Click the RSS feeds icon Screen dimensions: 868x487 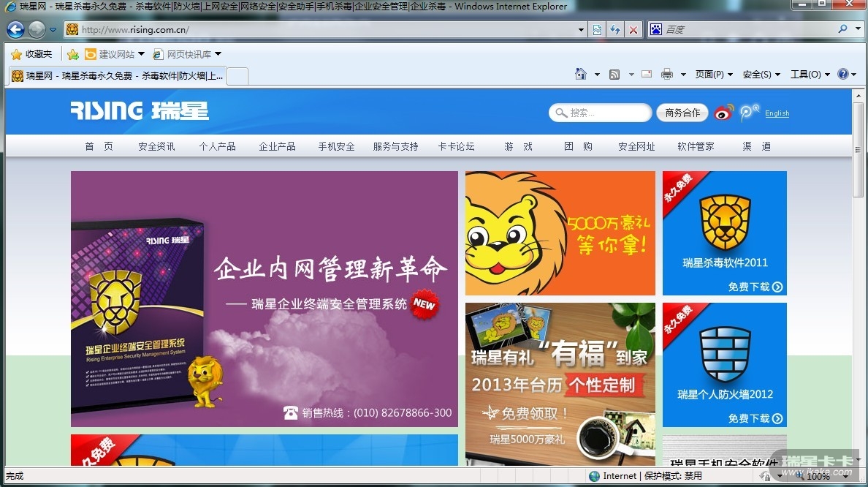point(614,75)
